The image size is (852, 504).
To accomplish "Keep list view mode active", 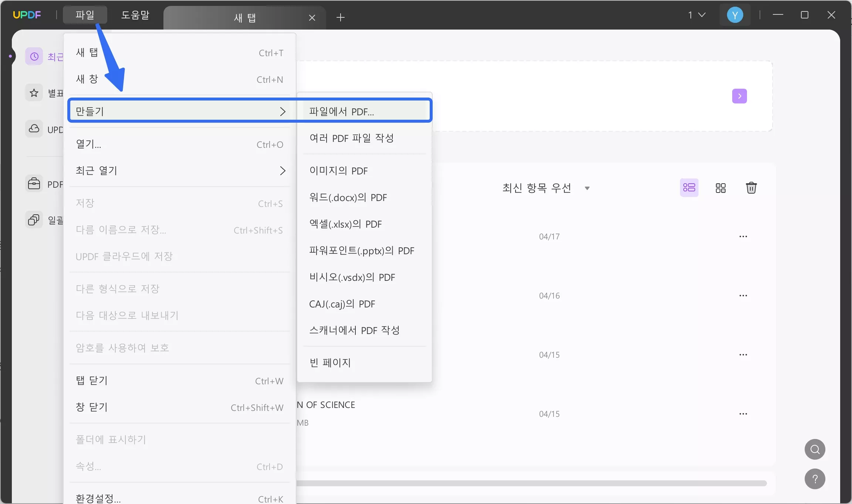I will (689, 188).
